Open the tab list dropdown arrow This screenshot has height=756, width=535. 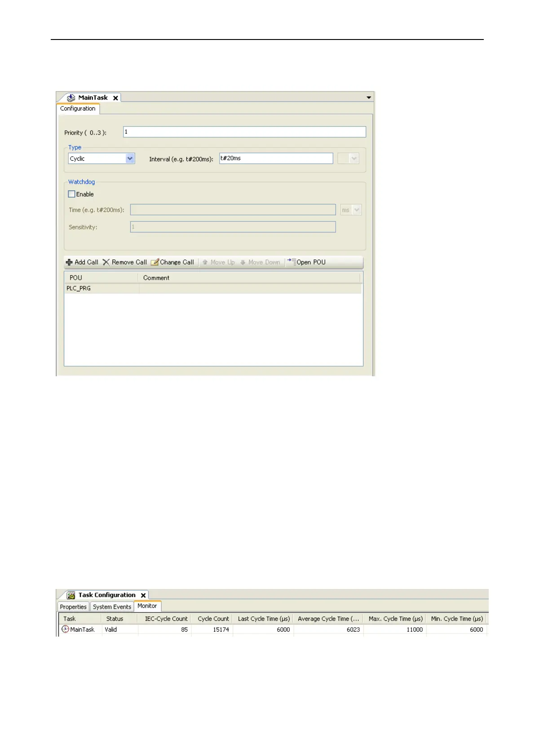(369, 97)
